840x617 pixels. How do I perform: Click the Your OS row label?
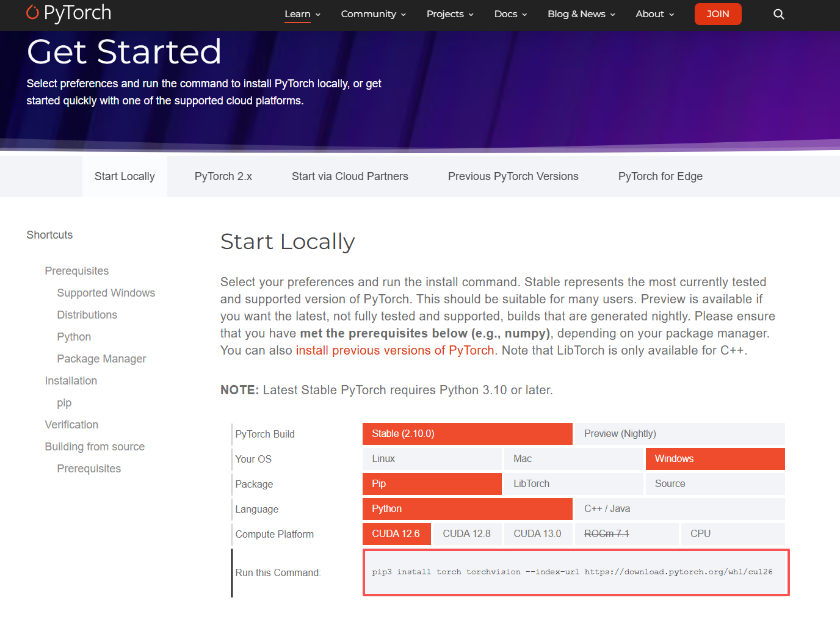(253, 460)
